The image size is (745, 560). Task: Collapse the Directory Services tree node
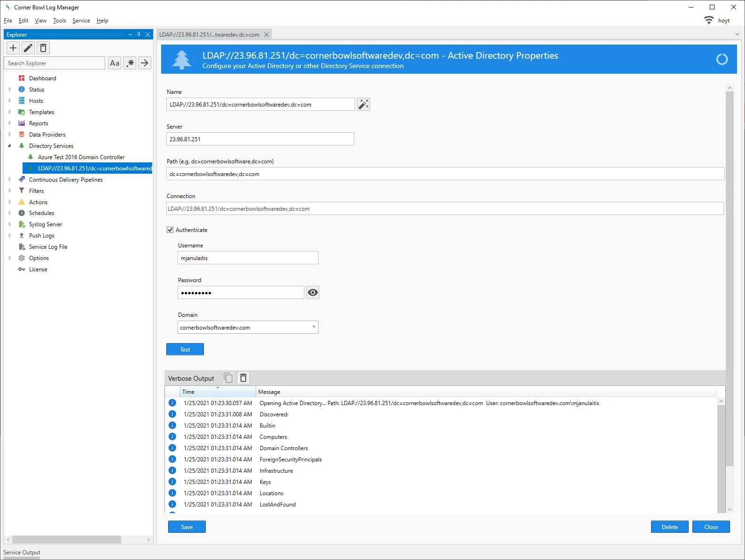click(x=9, y=146)
